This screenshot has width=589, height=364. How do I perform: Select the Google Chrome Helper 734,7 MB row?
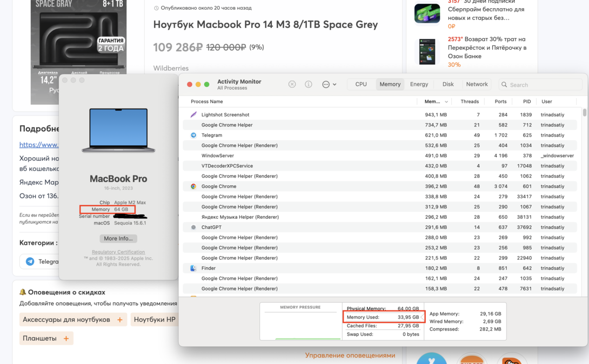pos(380,125)
